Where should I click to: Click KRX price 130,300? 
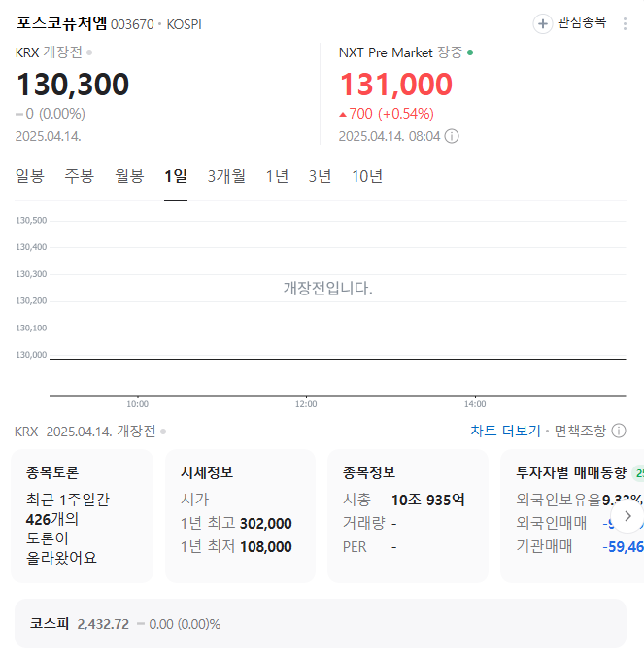pyautogui.click(x=73, y=85)
